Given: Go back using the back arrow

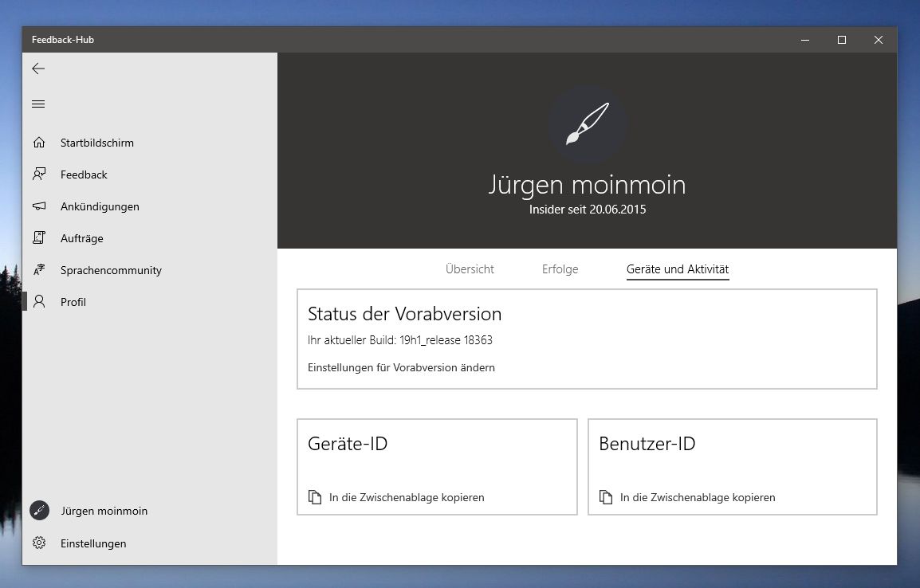Looking at the screenshot, I should [x=38, y=69].
